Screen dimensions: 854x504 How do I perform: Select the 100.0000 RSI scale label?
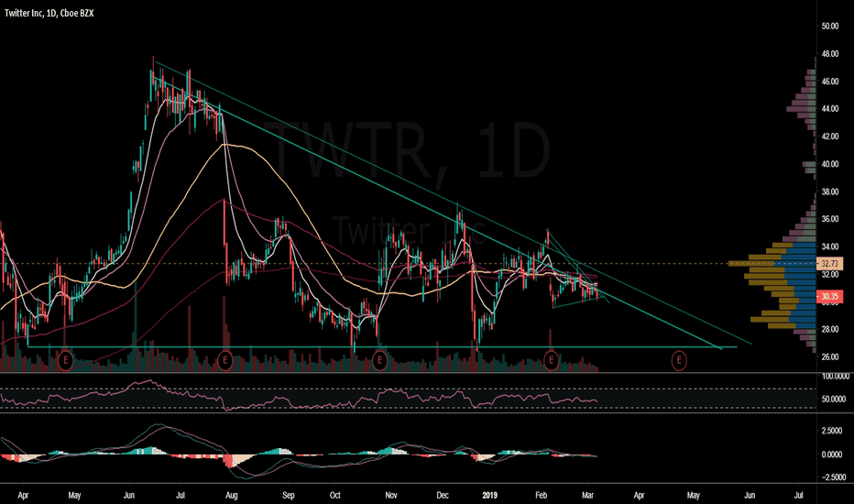836,377
